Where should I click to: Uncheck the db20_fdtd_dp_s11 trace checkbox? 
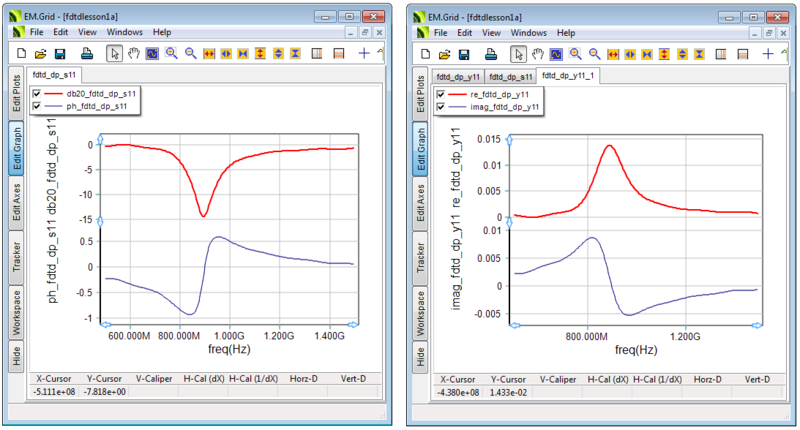click(x=38, y=93)
